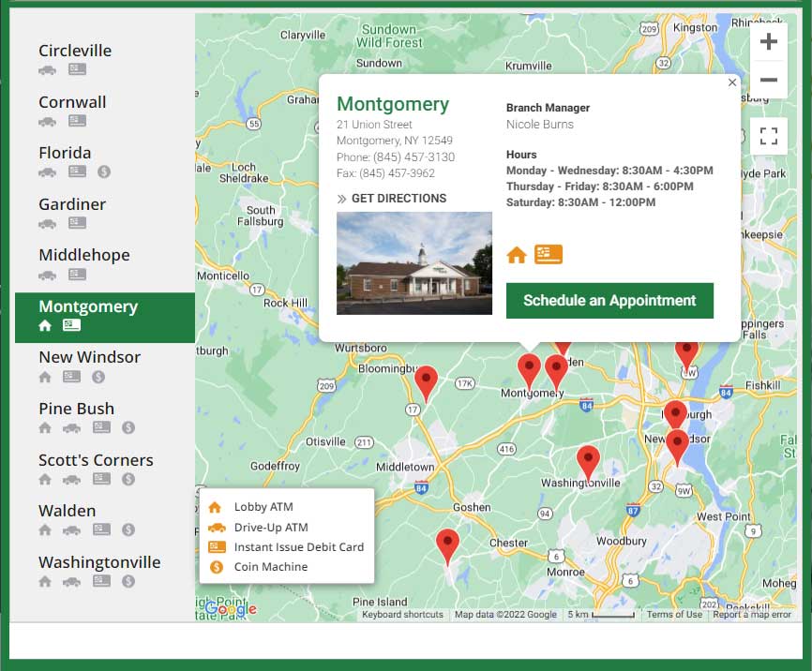The width and height of the screenshot is (812, 671).
Task: Select Montgomery branch in list
Action: 105,318
